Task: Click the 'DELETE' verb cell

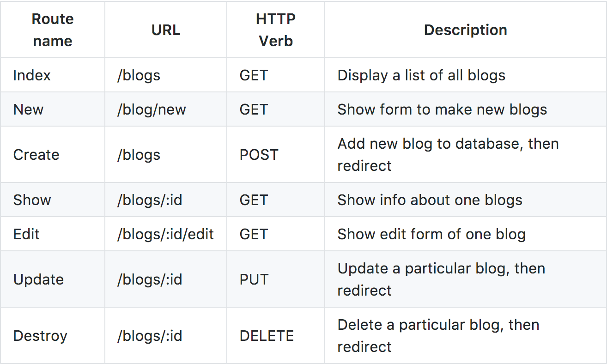Action: [x=267, y=336]
